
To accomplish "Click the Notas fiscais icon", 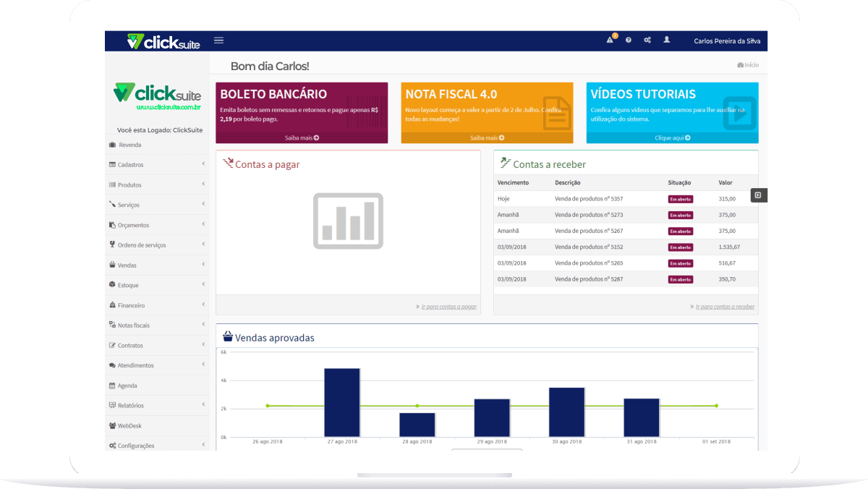I will [x=112, y=325].
